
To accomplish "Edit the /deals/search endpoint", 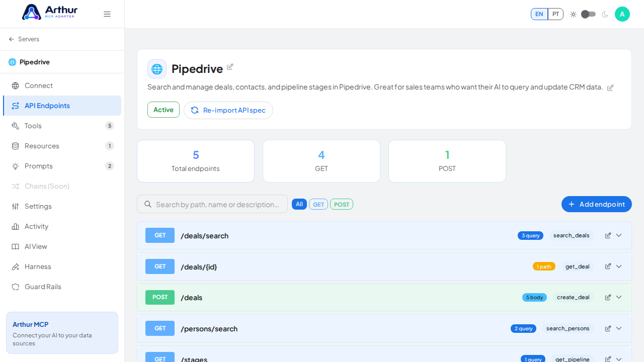I will pos(608,235).
